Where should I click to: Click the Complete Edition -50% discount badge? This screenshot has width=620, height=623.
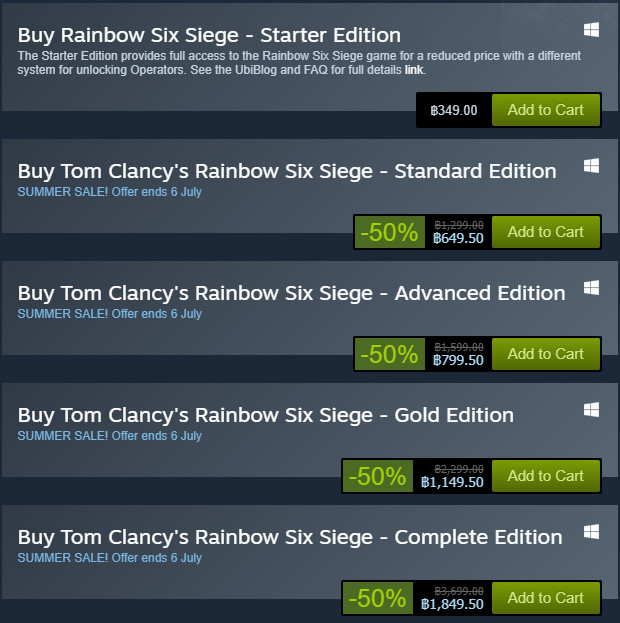[x=377, y=598]
